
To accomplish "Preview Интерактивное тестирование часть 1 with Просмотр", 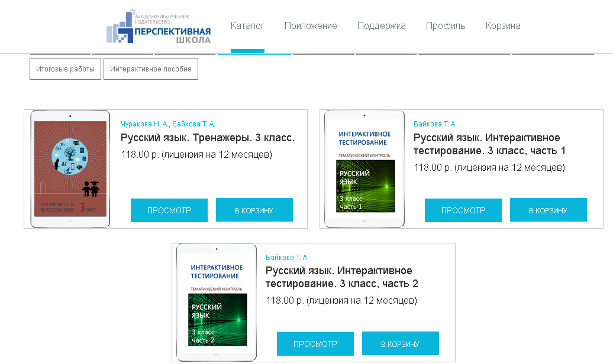I will click(x=463, y=210).
